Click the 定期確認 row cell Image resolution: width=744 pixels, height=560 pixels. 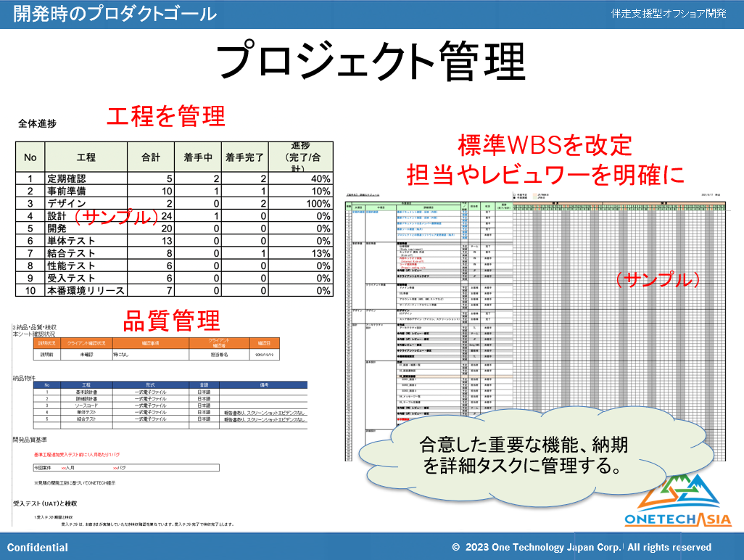[x=86, y=178]
